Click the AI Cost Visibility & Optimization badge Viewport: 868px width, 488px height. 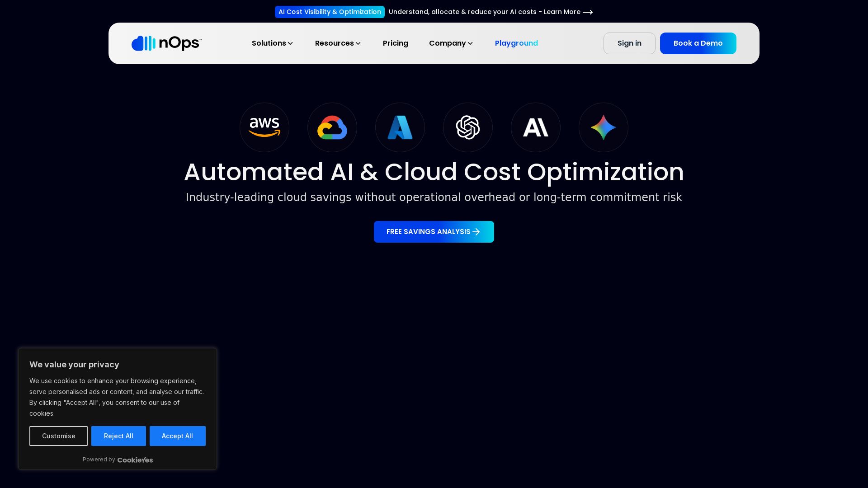330,12
